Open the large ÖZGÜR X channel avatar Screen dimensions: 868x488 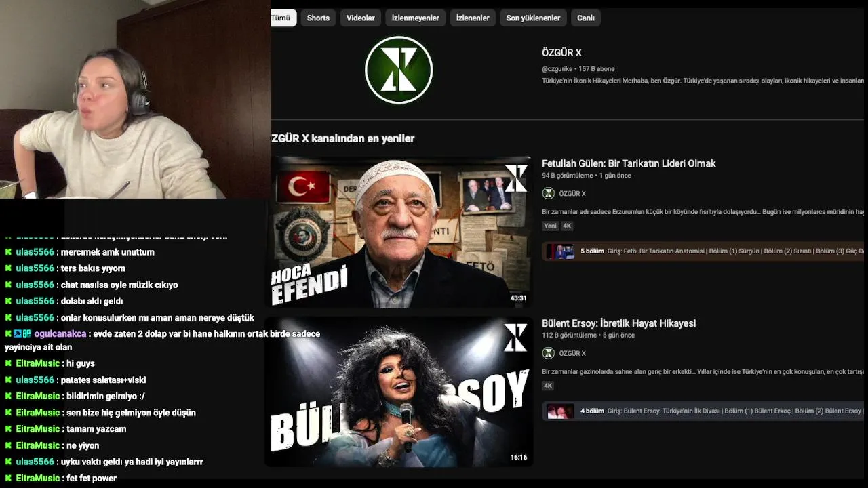(399, 70)
